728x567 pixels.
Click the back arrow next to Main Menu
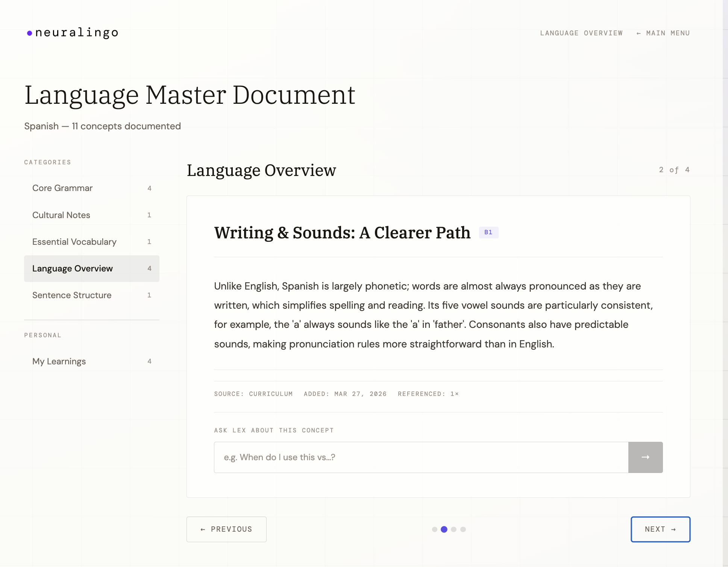[639, 33]
